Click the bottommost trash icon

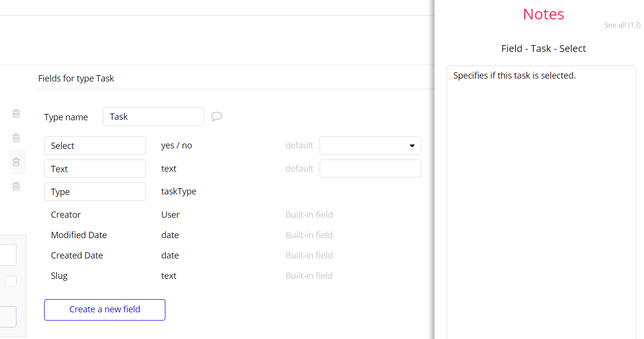[16, 186]
